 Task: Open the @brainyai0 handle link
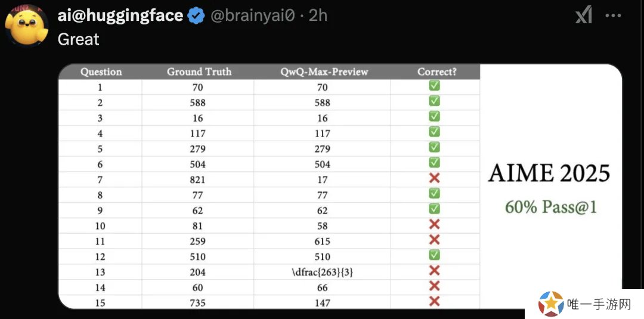[253, 16]
